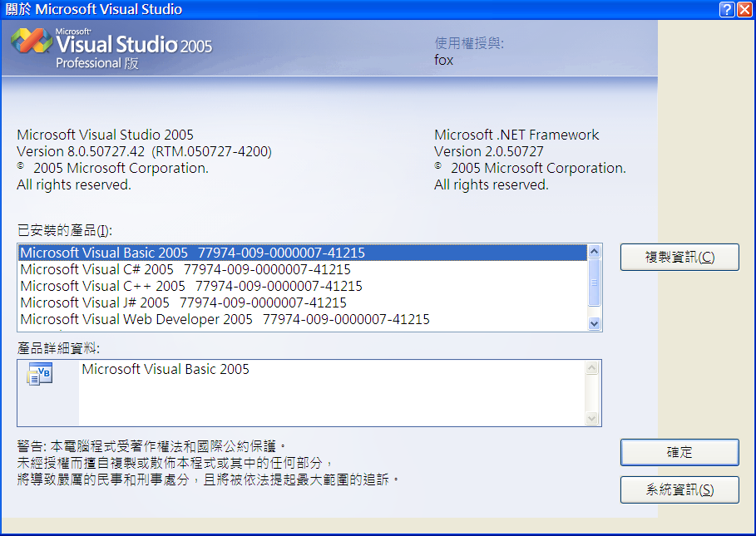Select Microsoft Visual J# 2005 row

click(x=303, y=302)
